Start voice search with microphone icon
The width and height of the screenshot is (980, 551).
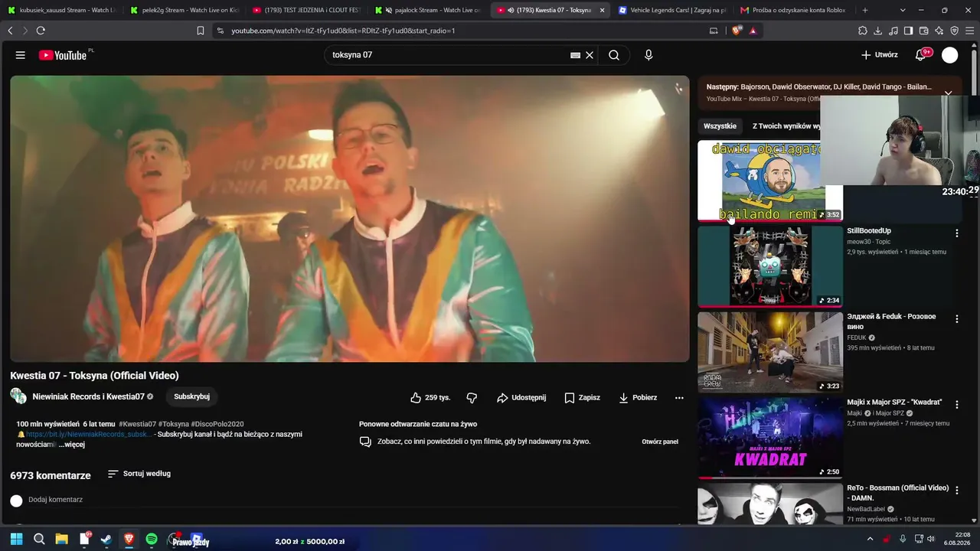648,55
